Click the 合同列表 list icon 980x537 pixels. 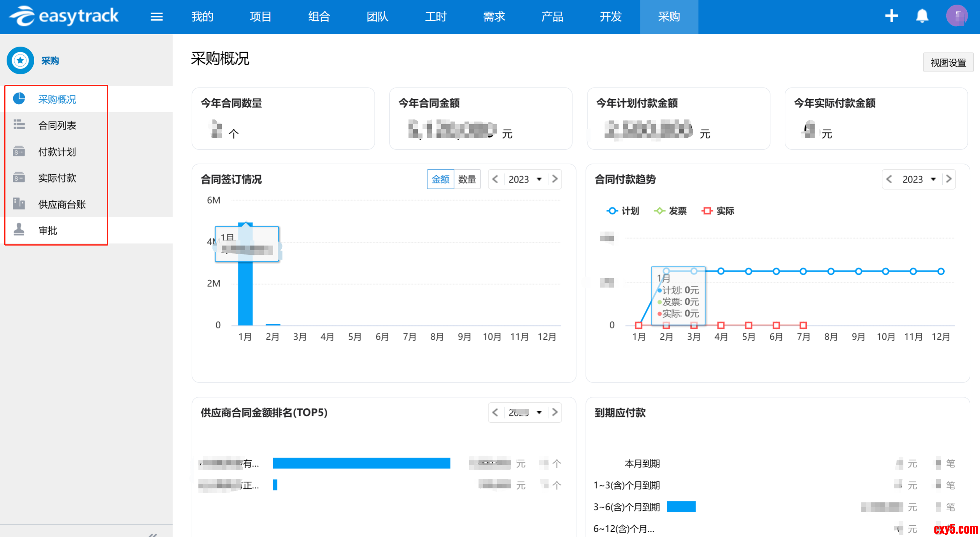(x=19, y=125)
